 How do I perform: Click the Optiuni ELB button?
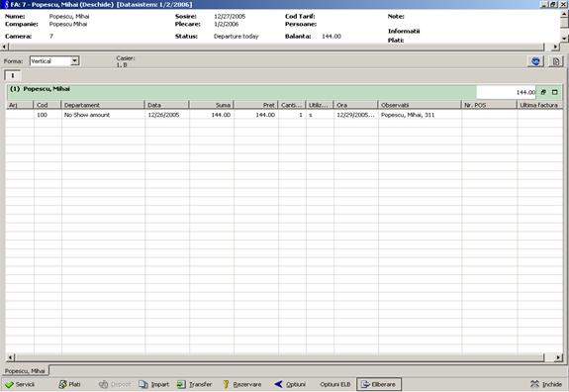pos(335,384)
